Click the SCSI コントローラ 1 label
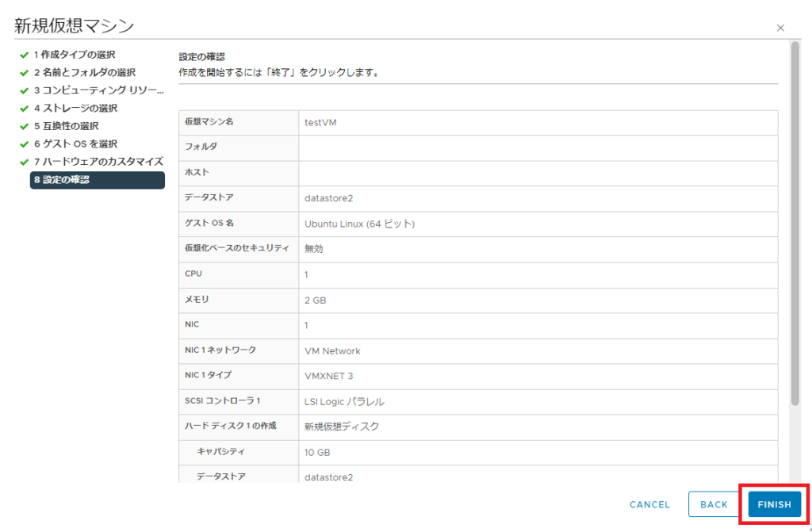The height and width of the screenshot is (532, 812). (223, 401)
